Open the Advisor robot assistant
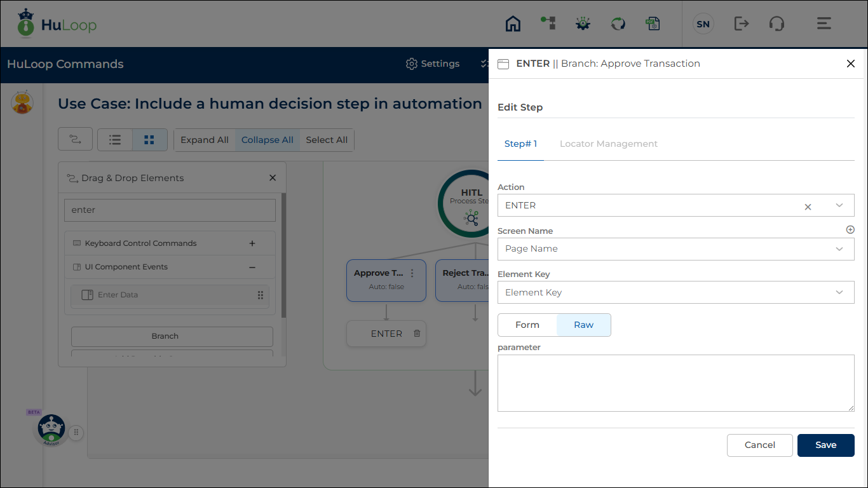This screenshot has height=488, width=868. coord(51,430)
